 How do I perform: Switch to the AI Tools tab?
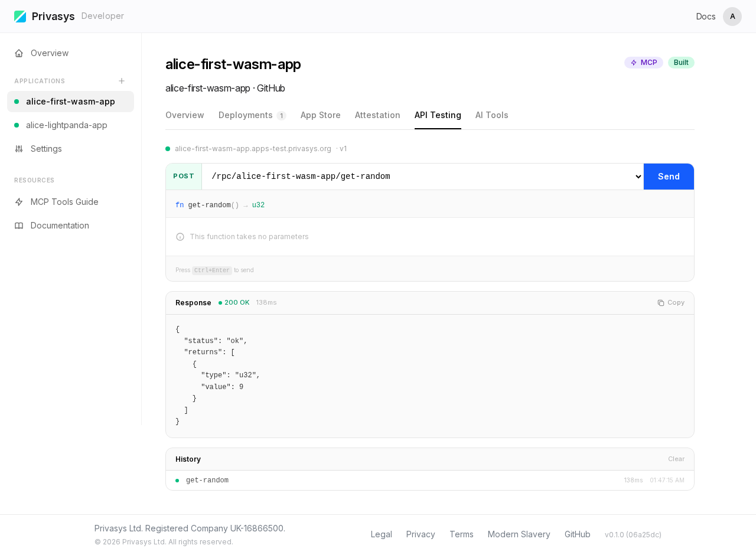point(491,115)
